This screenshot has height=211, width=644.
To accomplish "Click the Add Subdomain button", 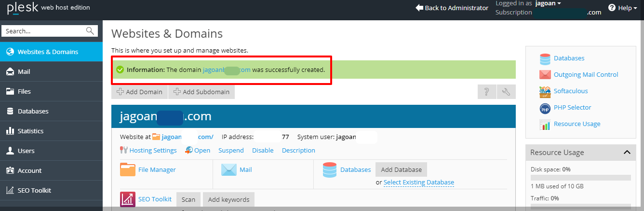I will pos(201,92).
